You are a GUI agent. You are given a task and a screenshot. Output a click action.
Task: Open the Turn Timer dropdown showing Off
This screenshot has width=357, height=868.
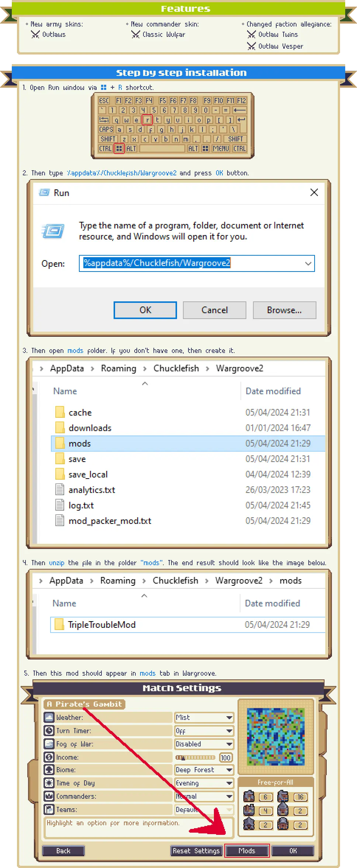[204, 731]
